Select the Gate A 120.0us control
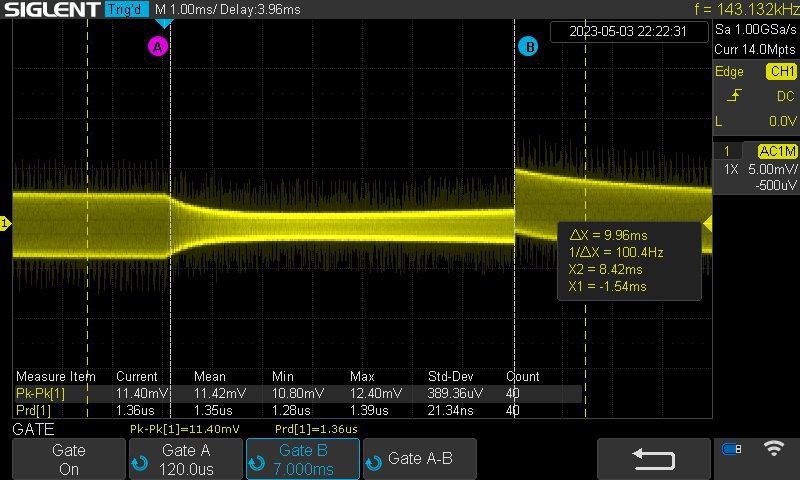 (186, 459)
